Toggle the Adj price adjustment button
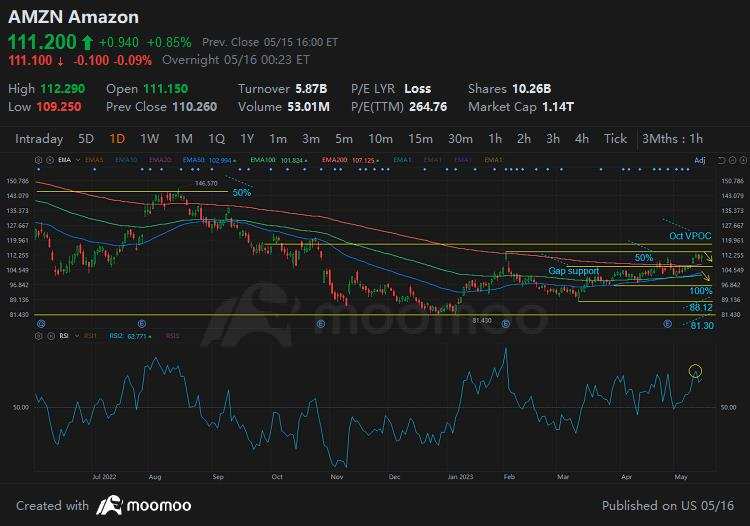The image size is (750, 526). 700,160
